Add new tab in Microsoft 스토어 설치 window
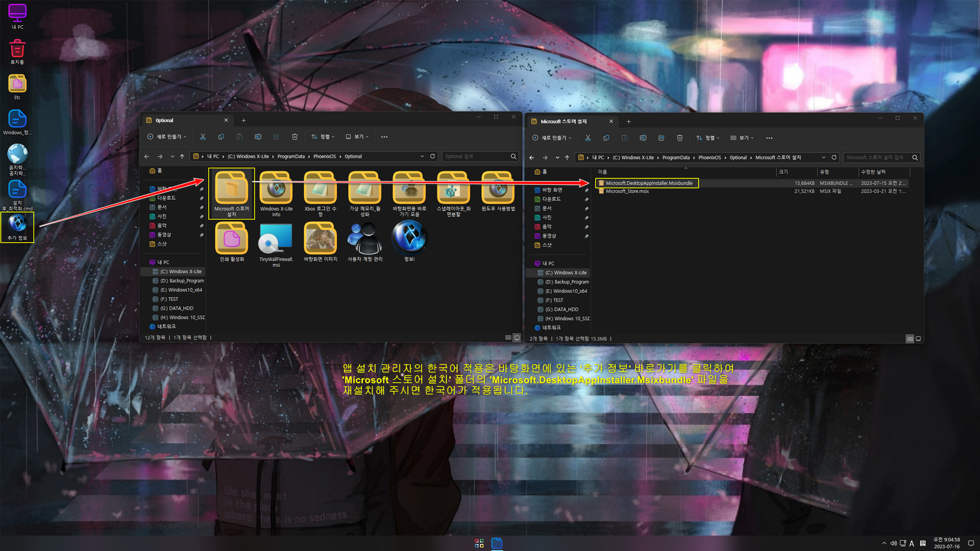 click(x=628, y=122)
